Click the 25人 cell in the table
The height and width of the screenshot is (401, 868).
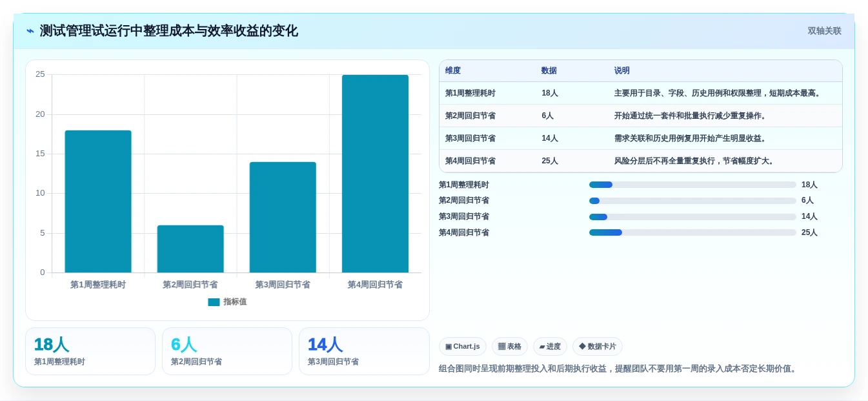[550, 161]
